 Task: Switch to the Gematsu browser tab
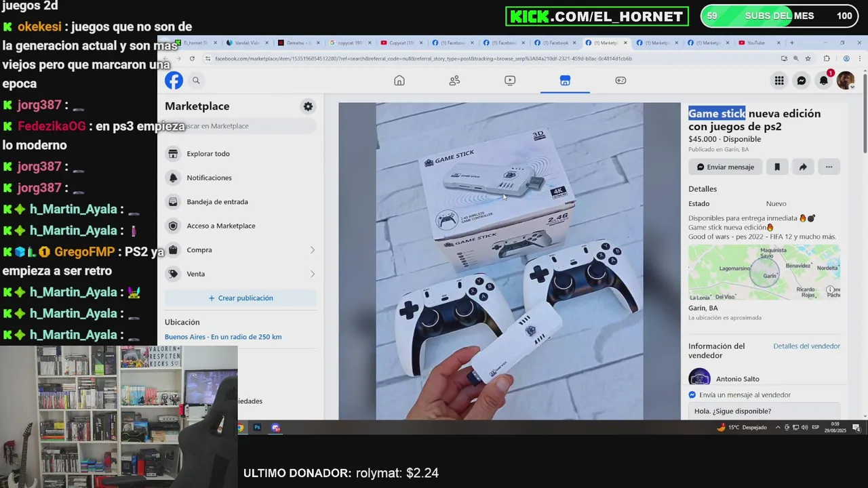coord(298,43)
